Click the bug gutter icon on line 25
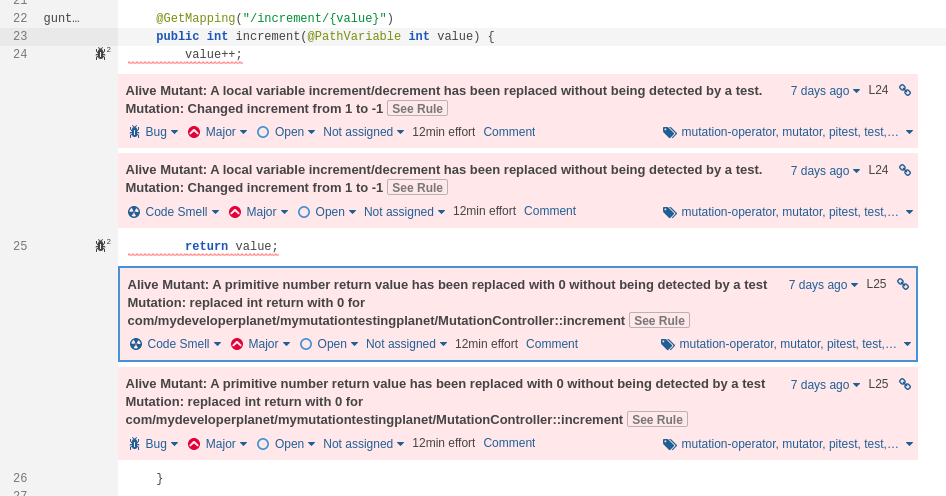The height and width of the screenshot is (496, 946). point(102,246)
